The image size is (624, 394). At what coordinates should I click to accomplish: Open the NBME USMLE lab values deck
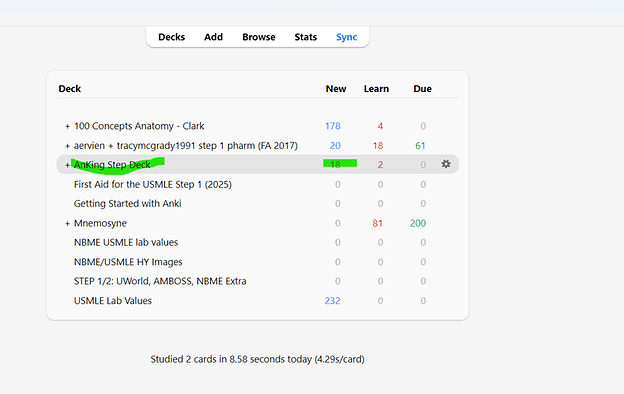[126, 242]
